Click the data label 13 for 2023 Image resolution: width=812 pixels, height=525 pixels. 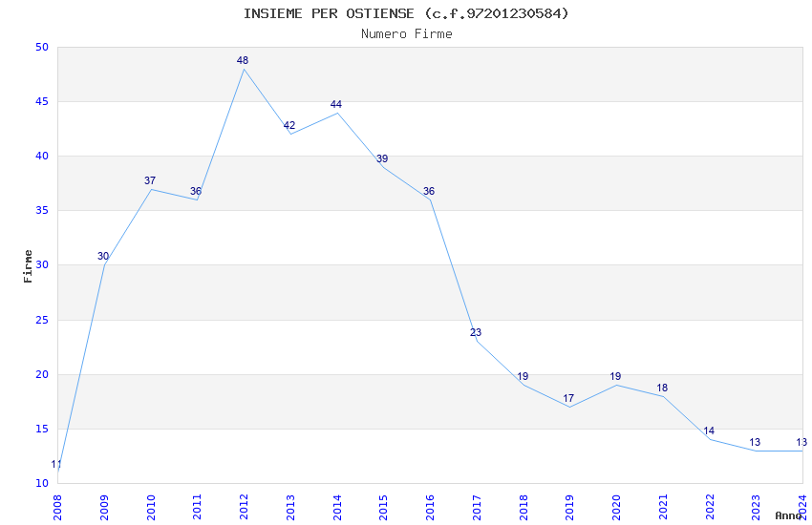pos(755,442)
